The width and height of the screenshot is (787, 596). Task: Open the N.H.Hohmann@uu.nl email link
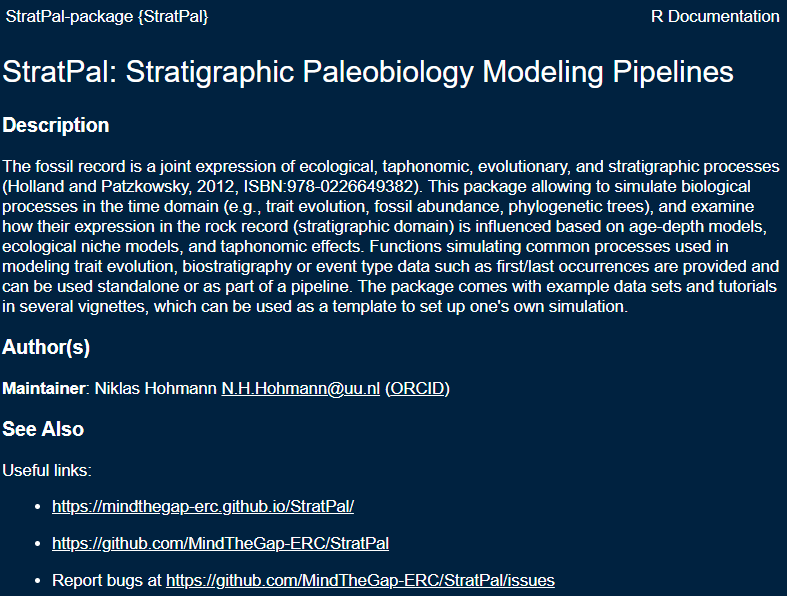pyautogui.click(x=300, y=388)
